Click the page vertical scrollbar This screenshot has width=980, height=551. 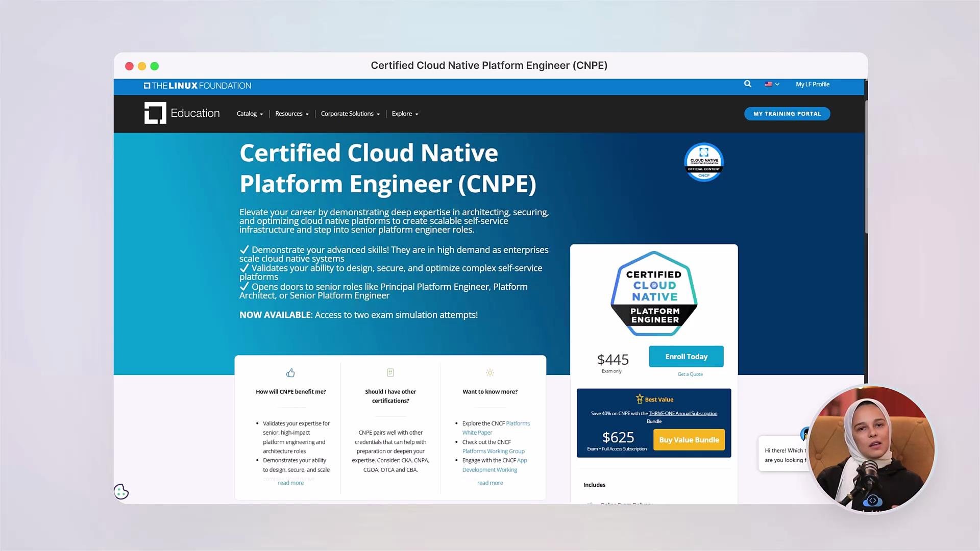coord(866,168)
